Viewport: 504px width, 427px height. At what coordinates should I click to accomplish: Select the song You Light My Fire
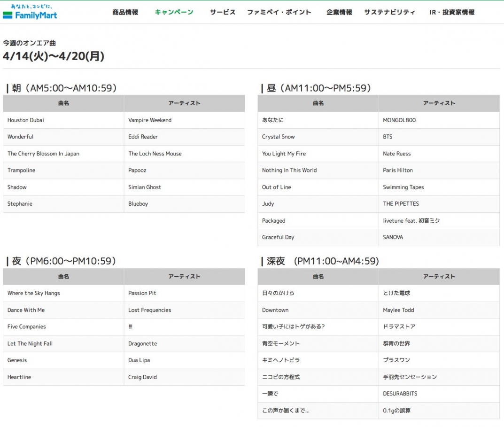click(284, 154)
